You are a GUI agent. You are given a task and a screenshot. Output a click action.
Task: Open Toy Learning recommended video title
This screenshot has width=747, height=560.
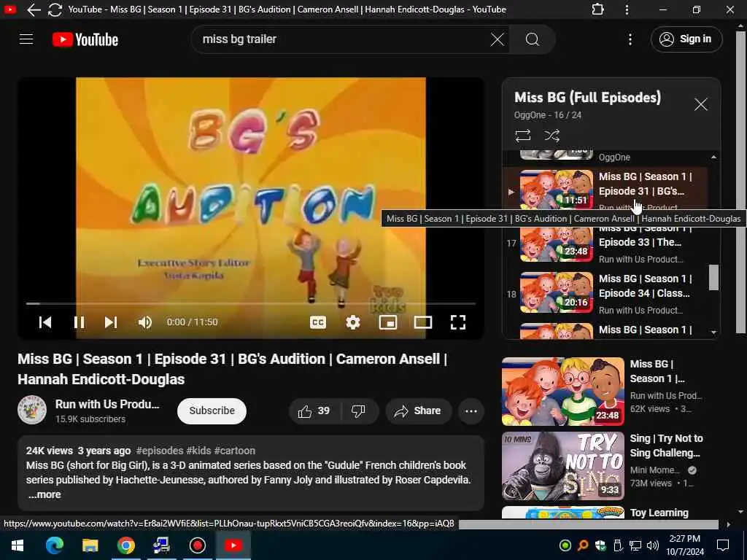[659, 513]
